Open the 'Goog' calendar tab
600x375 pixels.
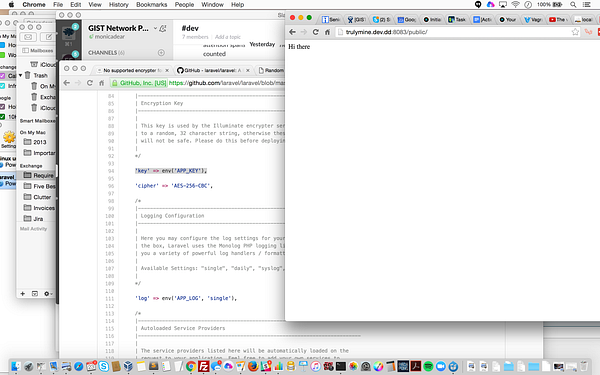point(406,20)
